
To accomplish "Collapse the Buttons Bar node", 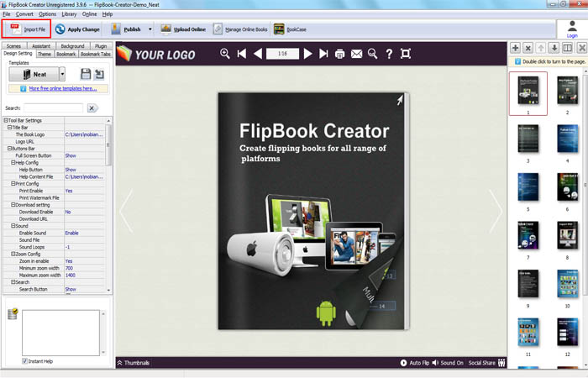I will (10, 149).
